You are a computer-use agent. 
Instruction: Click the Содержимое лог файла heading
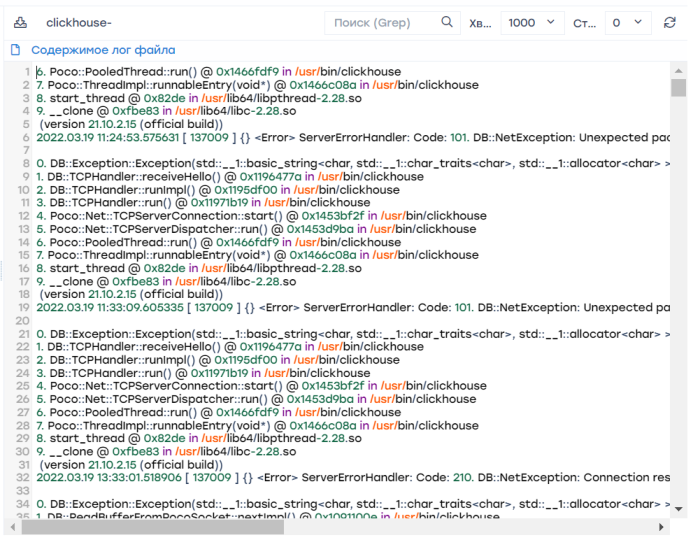pyautogui.click(x=103, y=49)
